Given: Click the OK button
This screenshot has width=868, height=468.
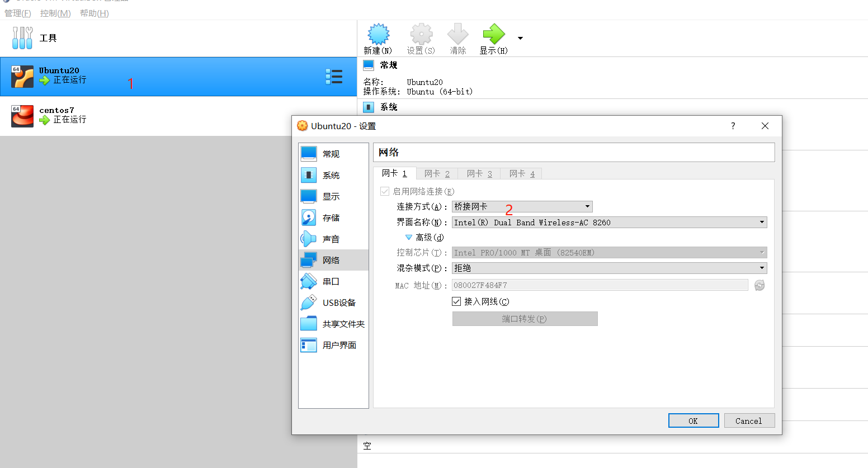Looking at the screenshot, I should [694, 420].
